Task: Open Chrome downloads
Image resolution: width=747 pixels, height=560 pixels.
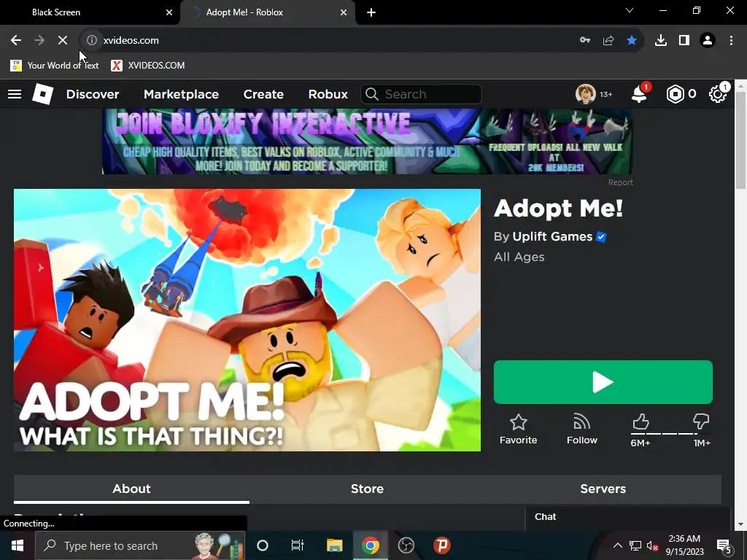Action: coord(660,41)
